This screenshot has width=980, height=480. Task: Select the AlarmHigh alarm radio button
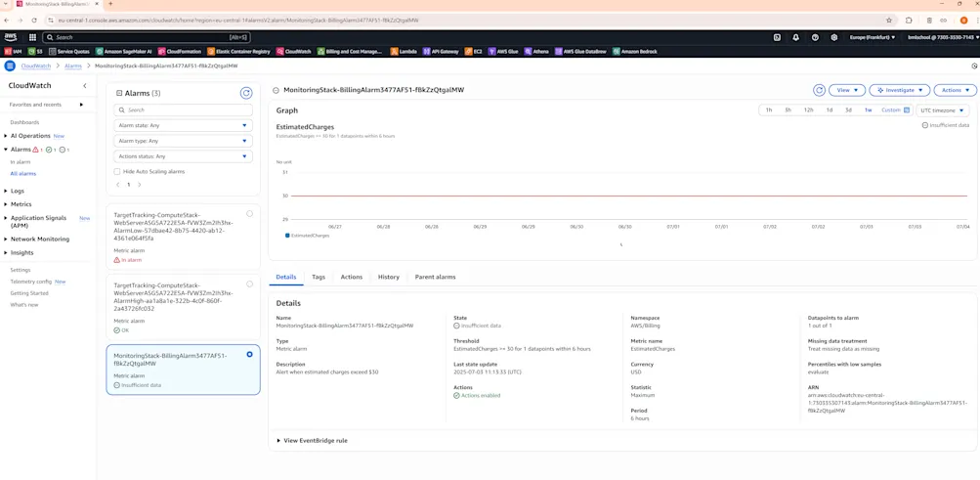tap(249, 284)
